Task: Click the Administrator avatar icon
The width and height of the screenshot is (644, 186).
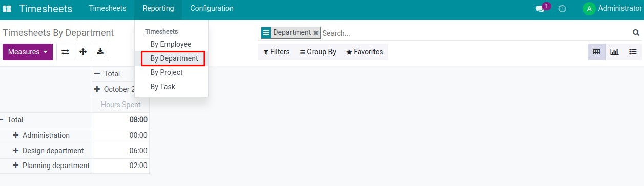Action: (589, 9)
